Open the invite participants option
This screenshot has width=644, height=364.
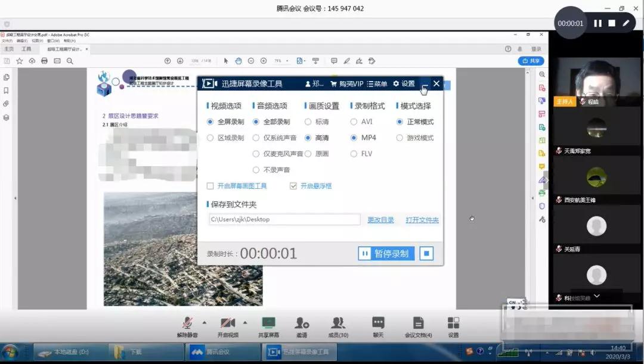[x=302, y=327]
